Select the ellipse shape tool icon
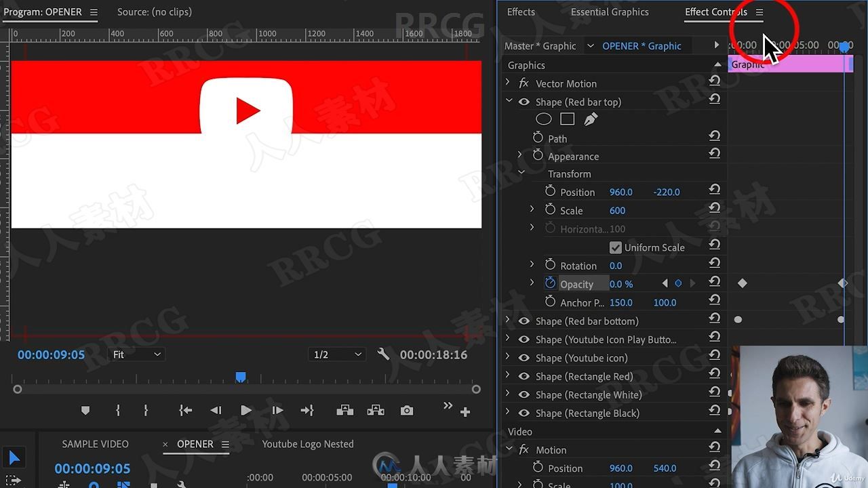Image resolution: width=868 pixels, height=488 pixels. (544, 119)
